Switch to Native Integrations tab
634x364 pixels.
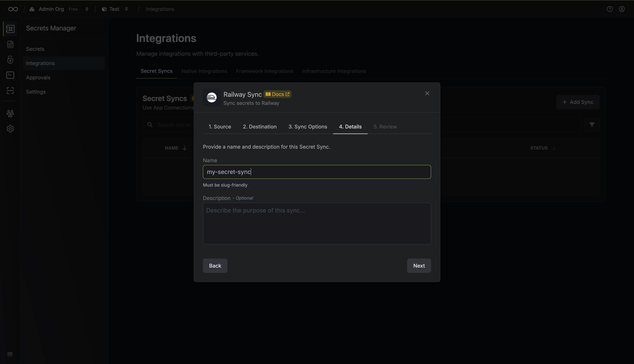204,71
